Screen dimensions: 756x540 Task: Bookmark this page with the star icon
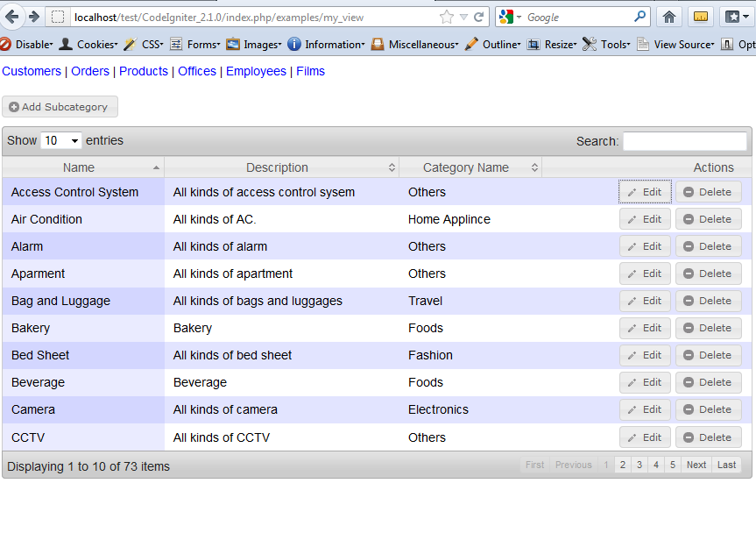(447, 18)
